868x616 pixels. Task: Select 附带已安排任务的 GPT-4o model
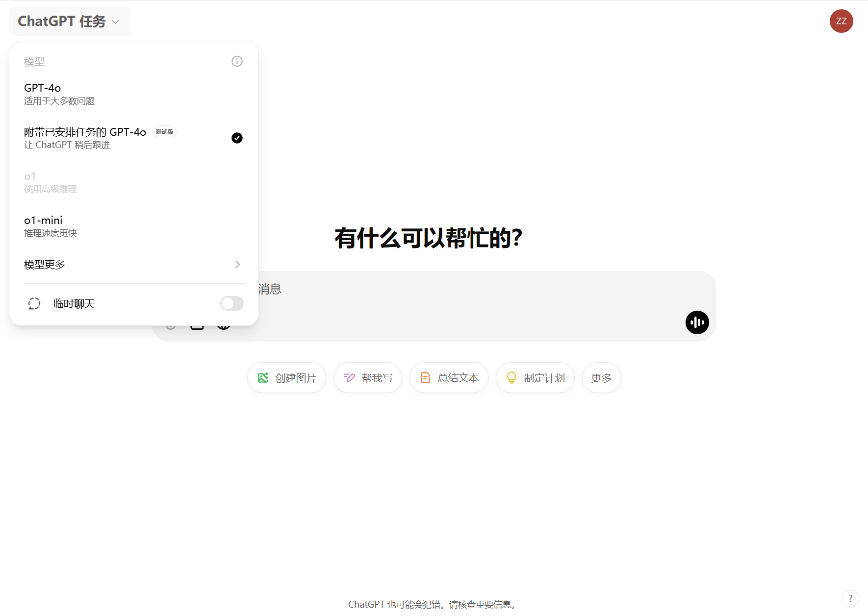133,138
